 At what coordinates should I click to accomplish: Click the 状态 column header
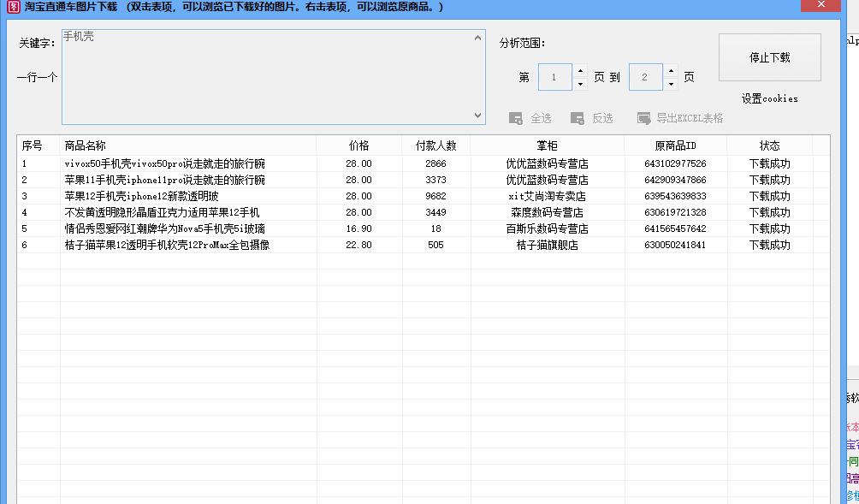click(x=769, y=145)
